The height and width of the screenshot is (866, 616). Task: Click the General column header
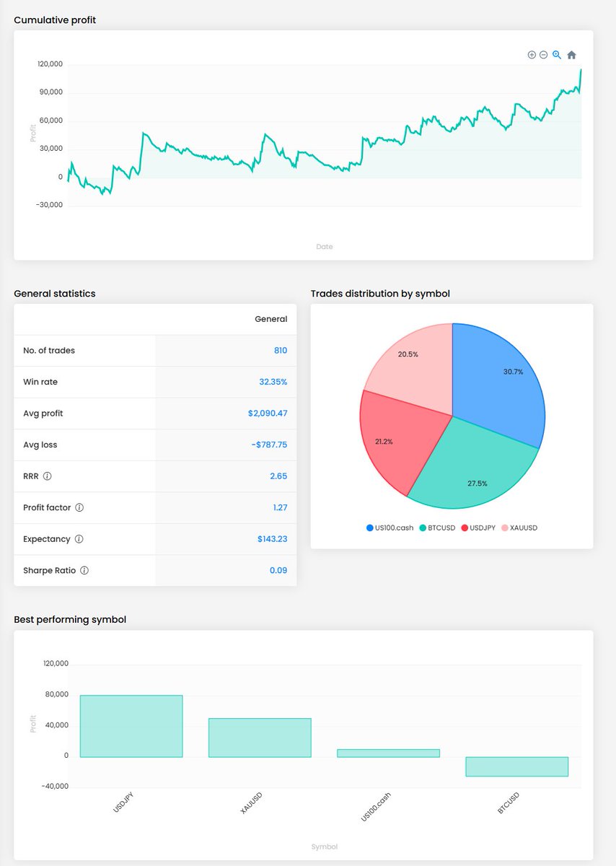(x=271, y=319)
